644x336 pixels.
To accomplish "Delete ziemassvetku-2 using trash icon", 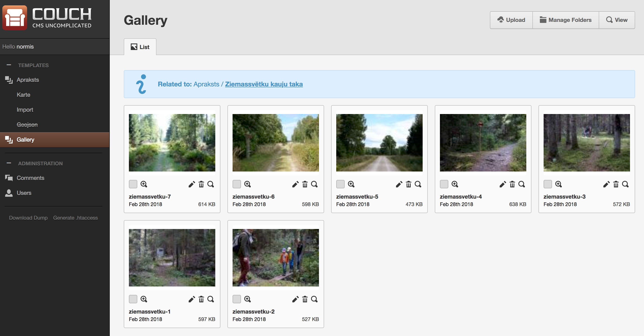I will tap(305, 299).
